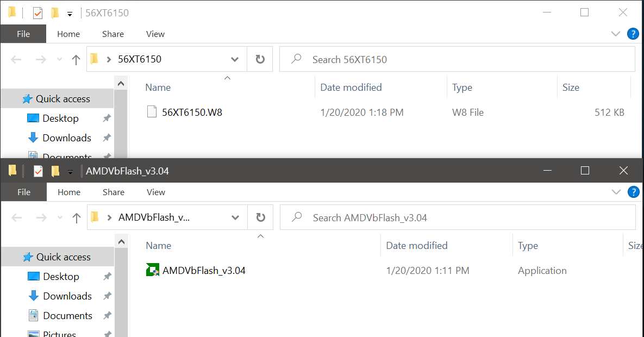Maximize the AMDVbFlash_v3.04 window
This screenshot has height=337, width=644.
point(585,170)
